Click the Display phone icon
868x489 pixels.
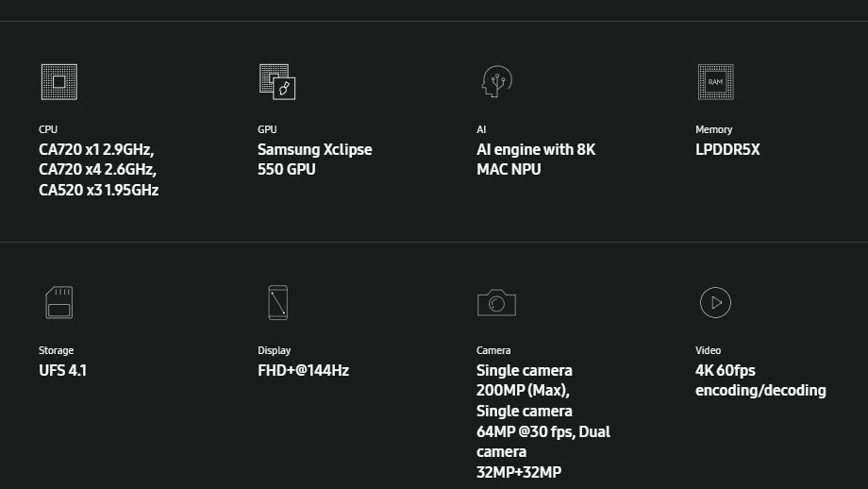277,302
